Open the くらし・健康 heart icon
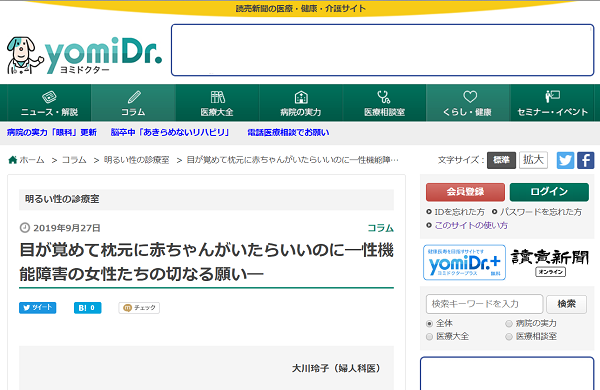Viewport: 600px width, 390px height. click(470, 96)
